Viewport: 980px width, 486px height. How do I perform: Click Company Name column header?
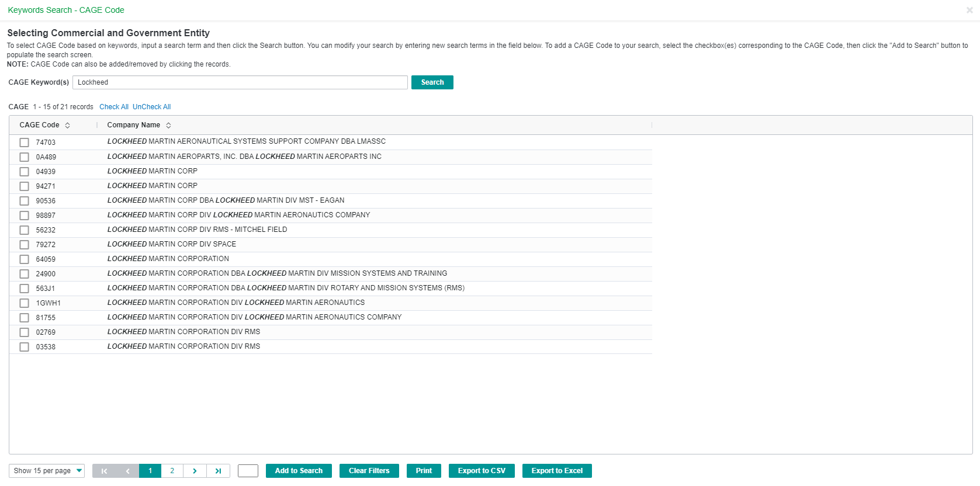(x=133, y=125)
